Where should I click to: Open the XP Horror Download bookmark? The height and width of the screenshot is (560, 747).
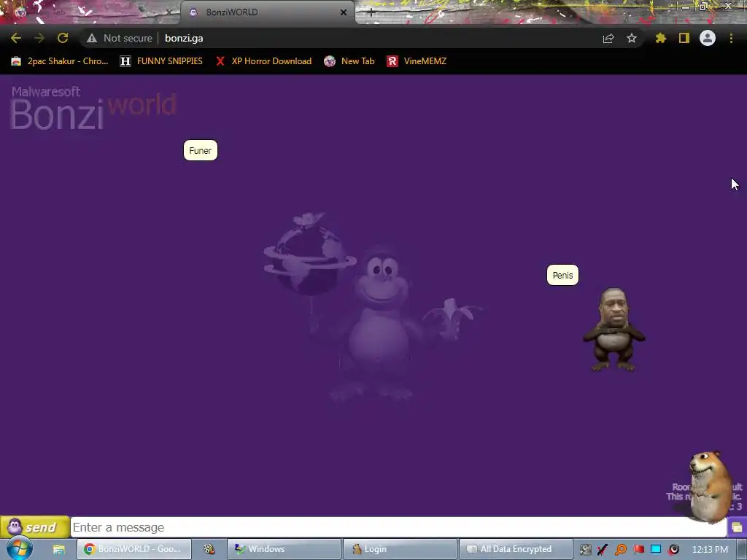(x=263, y=61)
